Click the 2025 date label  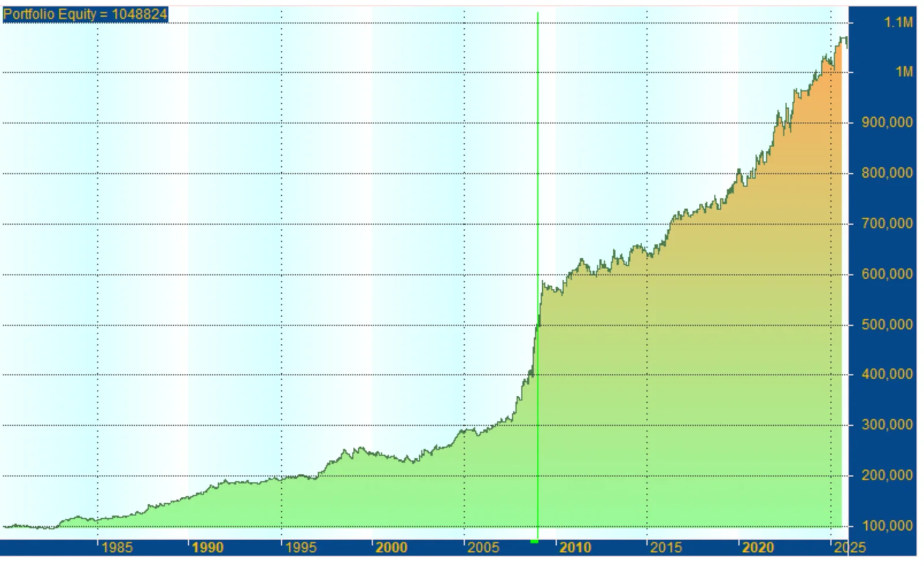(x=850, y=548)
